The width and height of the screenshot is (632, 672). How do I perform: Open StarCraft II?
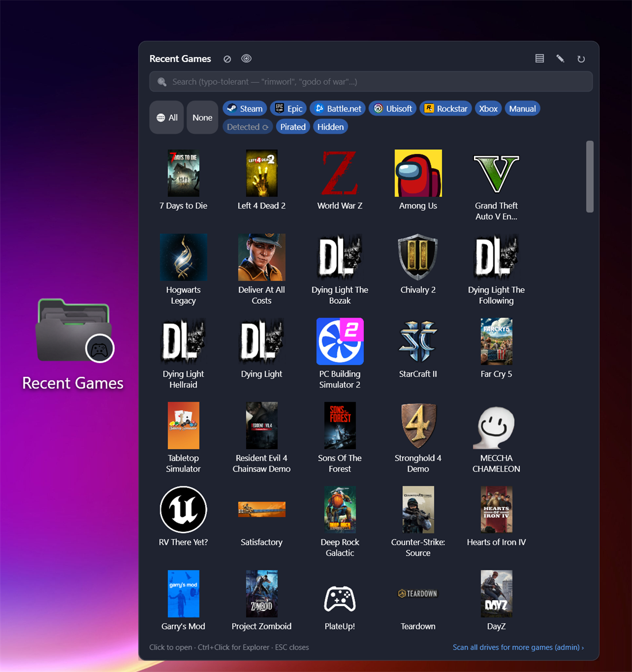pos(418,342)
